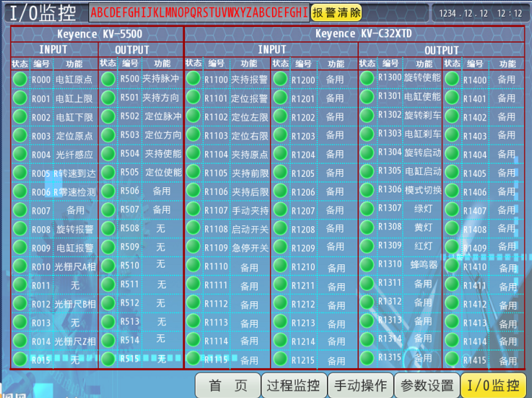Click the R500 夹持脉冲 status lamp
Image resolution: width=532 pixels, height=398 pixels.
point(108,79)
